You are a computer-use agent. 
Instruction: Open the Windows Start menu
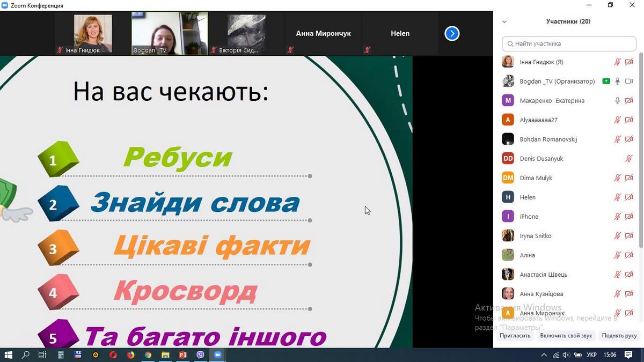(9, 355)
